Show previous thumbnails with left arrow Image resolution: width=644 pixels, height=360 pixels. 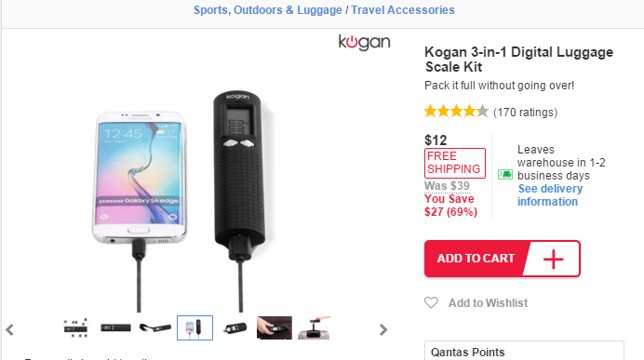10,329
